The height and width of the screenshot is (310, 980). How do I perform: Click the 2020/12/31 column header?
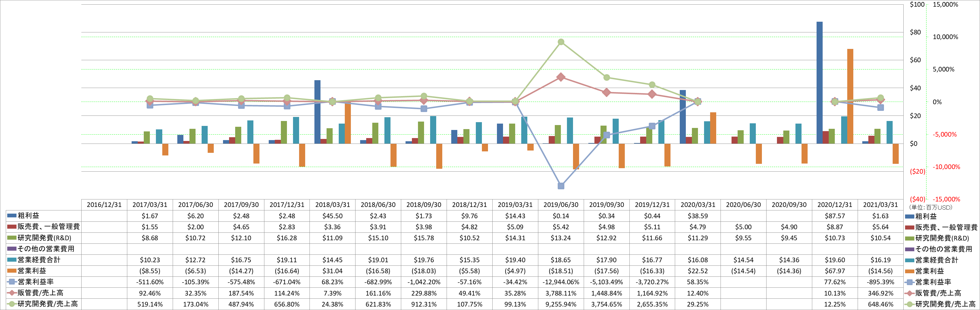[835, 205]
